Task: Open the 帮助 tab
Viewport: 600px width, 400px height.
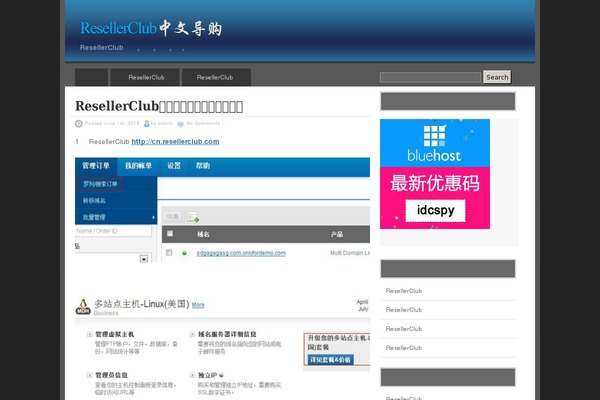Action: tap(203, 166)
